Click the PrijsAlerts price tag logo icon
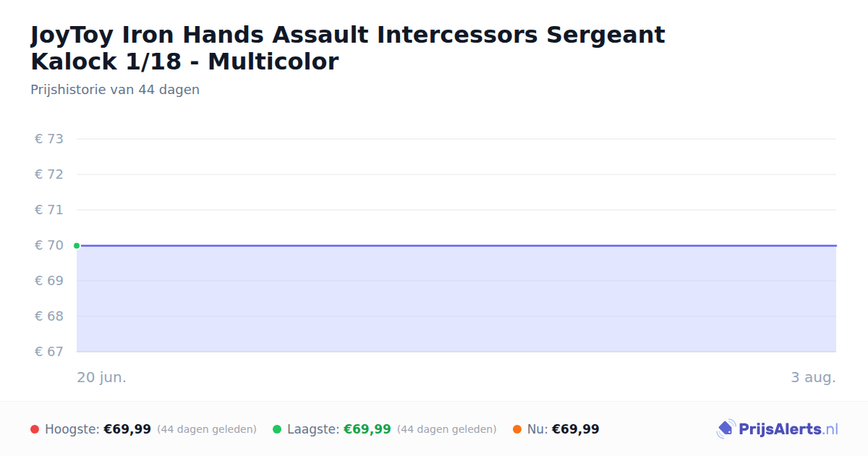The height and width of the screenshot is (456, 868). click(726, 429)
